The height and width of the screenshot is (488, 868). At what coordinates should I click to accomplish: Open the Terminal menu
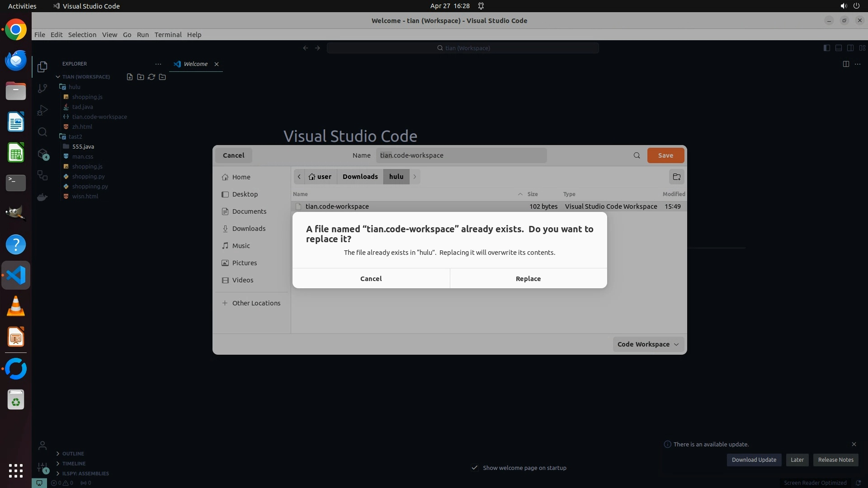click(168, 35)
